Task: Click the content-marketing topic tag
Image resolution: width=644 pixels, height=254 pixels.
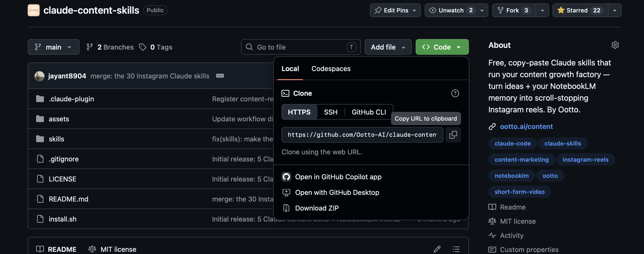Action: pos(522,160)
